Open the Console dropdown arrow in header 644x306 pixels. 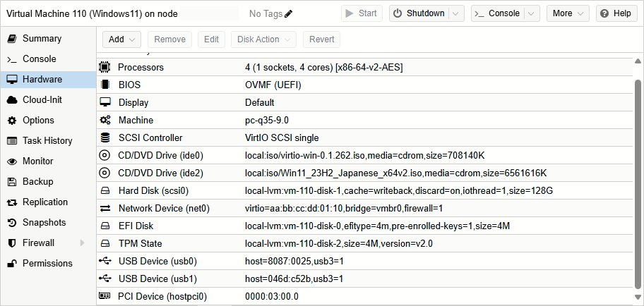tap(532, 13)
